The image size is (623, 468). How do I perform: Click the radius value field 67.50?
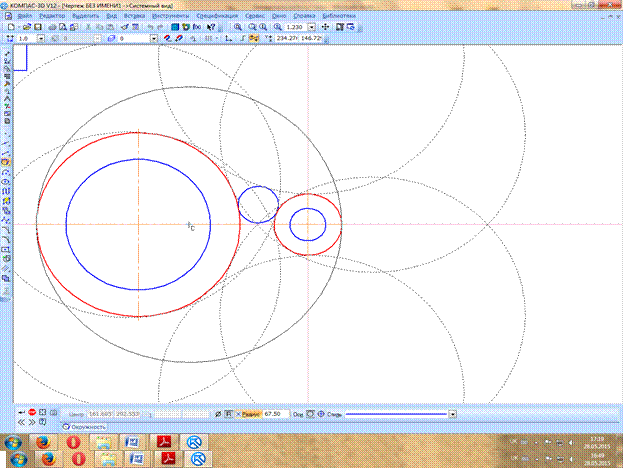pyautogui.click(x=276, y=414)
